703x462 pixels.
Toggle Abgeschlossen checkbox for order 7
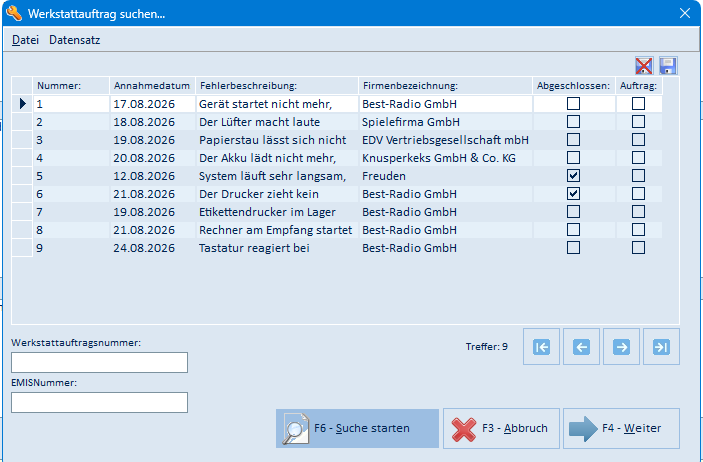[573, 211]
